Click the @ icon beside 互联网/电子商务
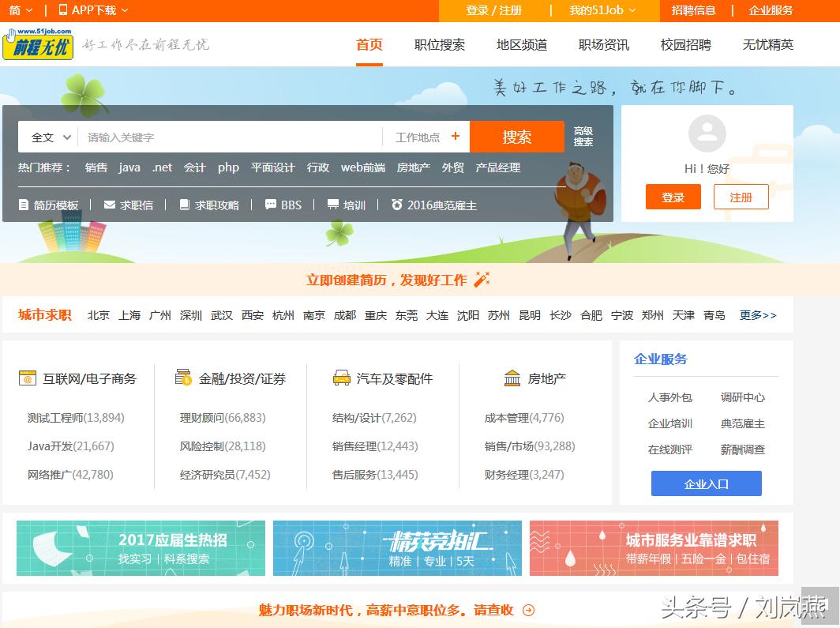The width and height of the screenshot is (840, 628). [29, 378]
